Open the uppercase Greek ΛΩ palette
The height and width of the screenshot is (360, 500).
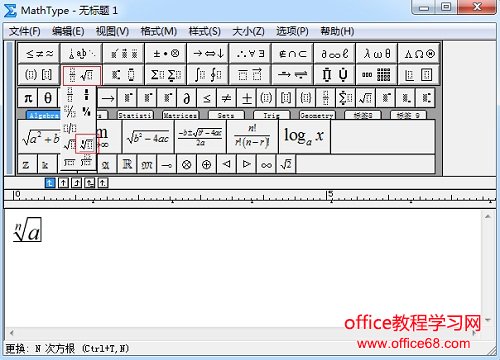[x=419, y=53]
